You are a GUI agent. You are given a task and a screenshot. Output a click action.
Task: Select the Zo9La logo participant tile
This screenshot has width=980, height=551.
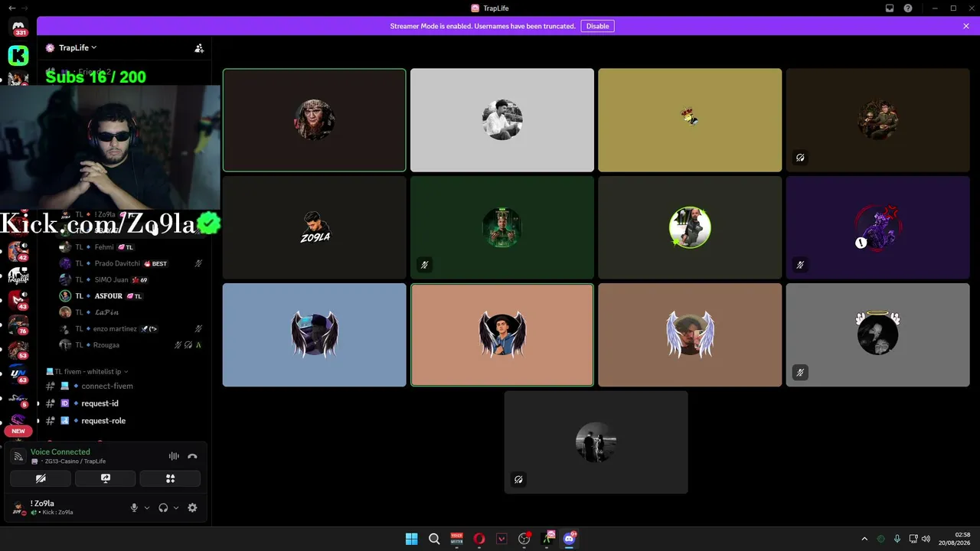click(x=315, y=228)
